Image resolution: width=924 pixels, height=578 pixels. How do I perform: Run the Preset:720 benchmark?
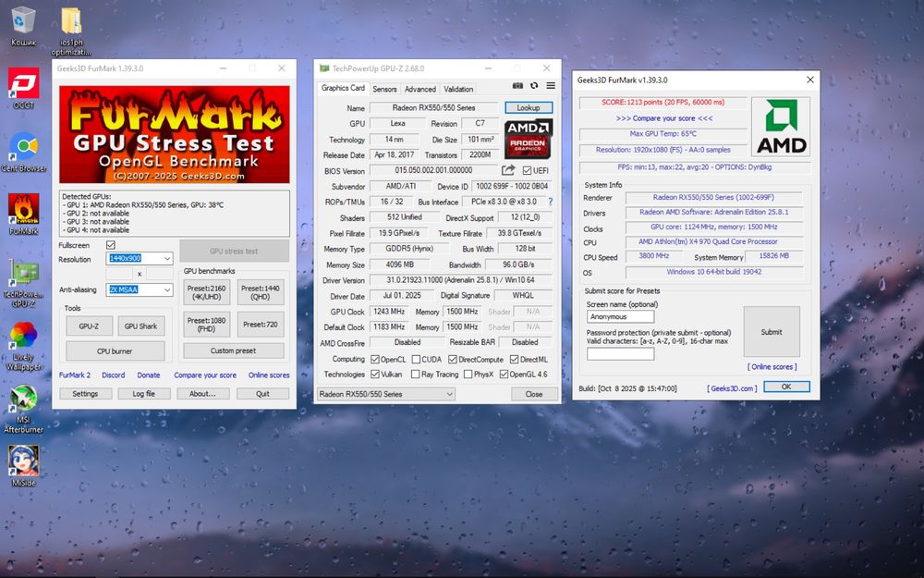pyautogui.click(x=261, y=325)
